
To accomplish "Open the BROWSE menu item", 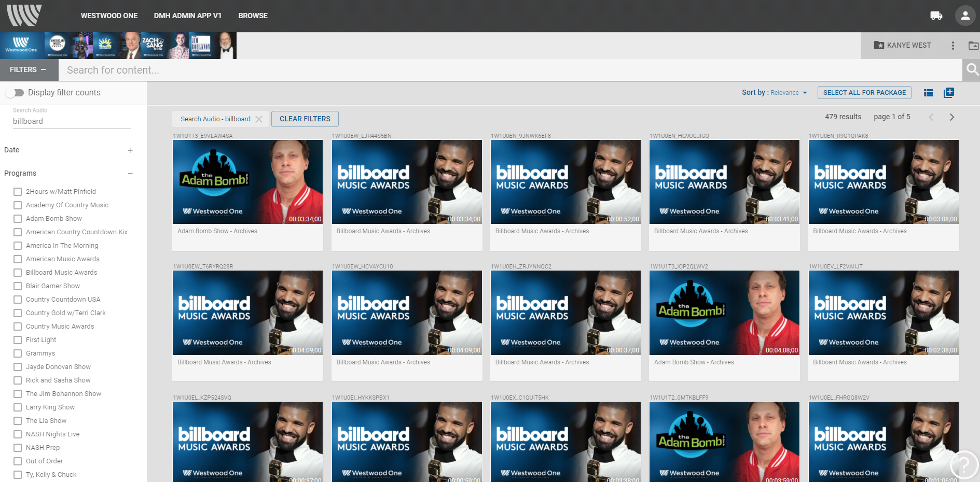I will click(253, 16).
